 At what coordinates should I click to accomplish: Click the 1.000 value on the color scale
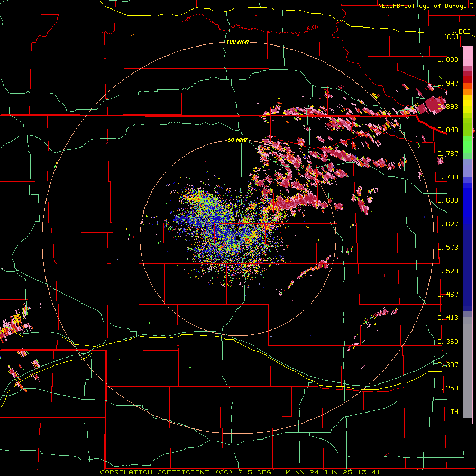[x=448, y=59]
